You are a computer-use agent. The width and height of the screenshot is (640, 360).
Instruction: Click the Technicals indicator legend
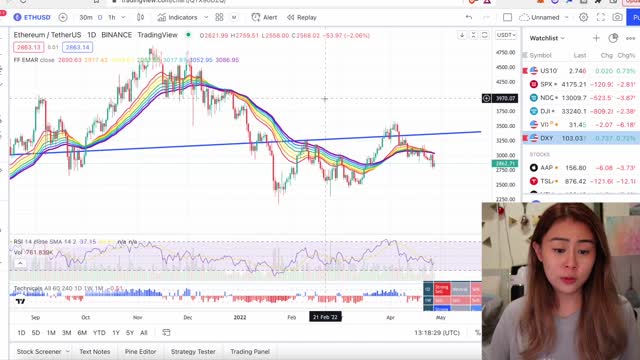click(28, 288)
